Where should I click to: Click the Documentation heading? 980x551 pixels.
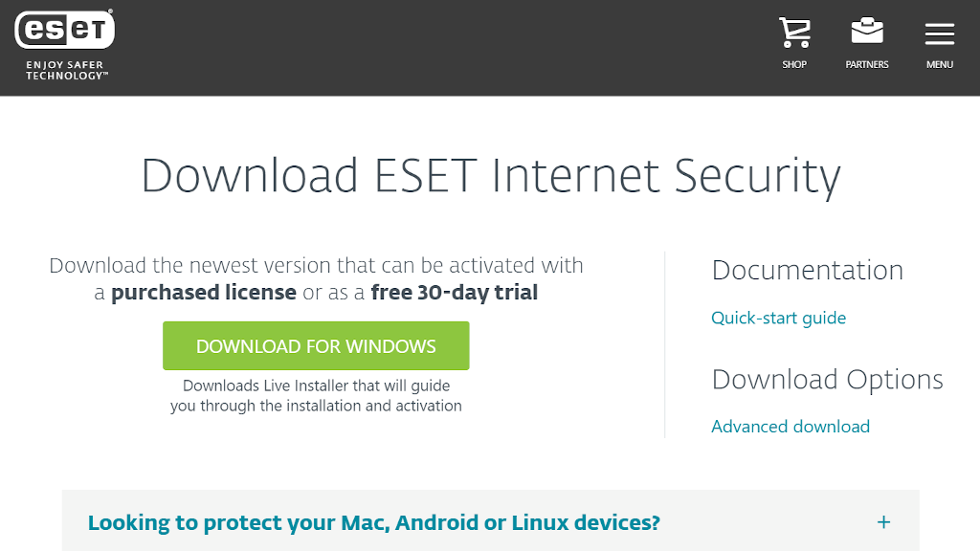click(808, 271)
